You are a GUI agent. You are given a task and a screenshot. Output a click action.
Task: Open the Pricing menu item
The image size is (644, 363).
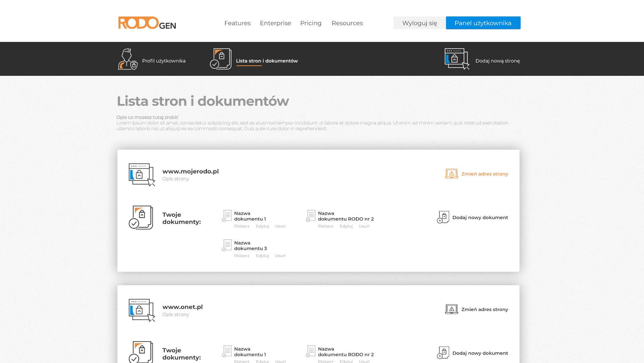[311, 23]
